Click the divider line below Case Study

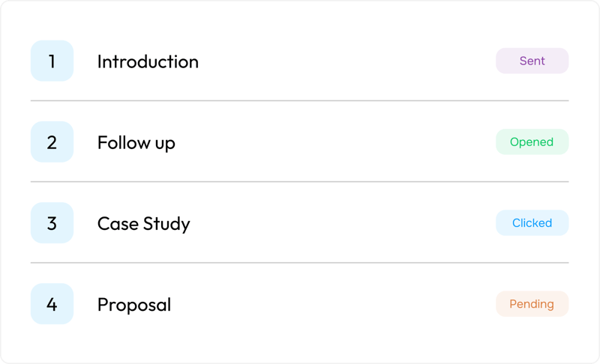300,263
